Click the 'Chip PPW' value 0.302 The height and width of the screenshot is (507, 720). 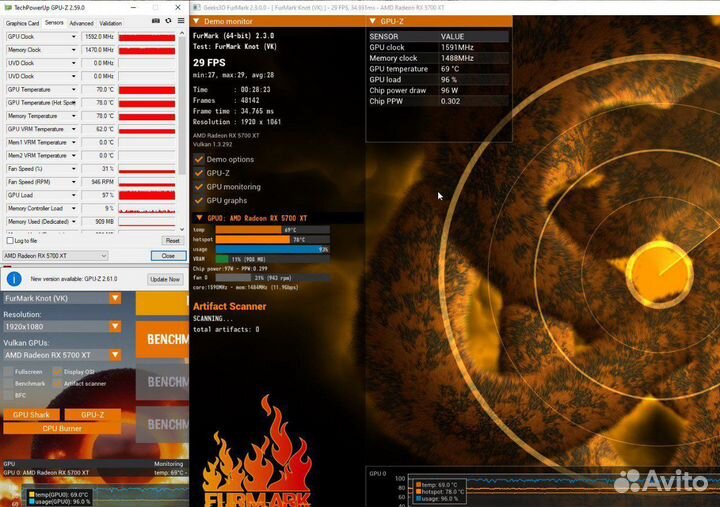[450, 101]
